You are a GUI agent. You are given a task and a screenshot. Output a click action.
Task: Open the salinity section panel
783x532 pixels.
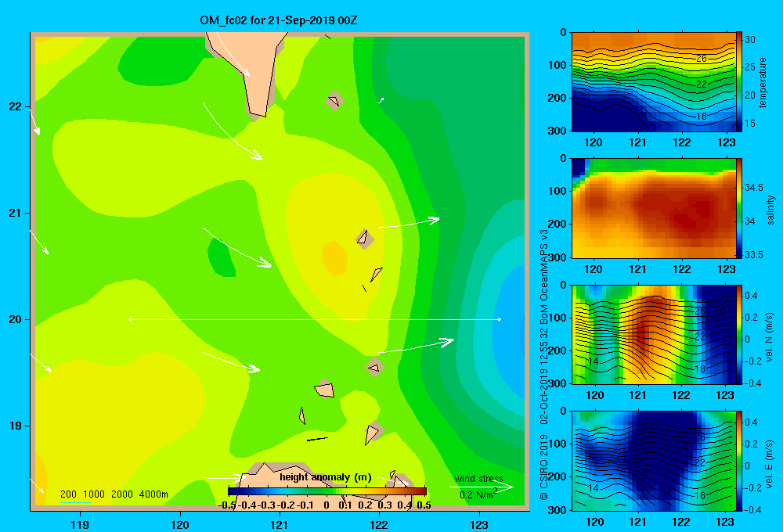click(653, 208)
